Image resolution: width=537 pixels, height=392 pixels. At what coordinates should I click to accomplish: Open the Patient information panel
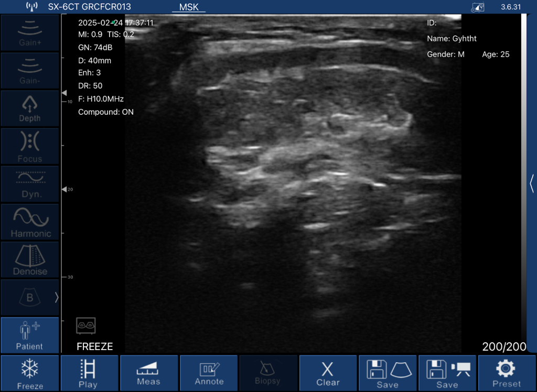point(30,335)
